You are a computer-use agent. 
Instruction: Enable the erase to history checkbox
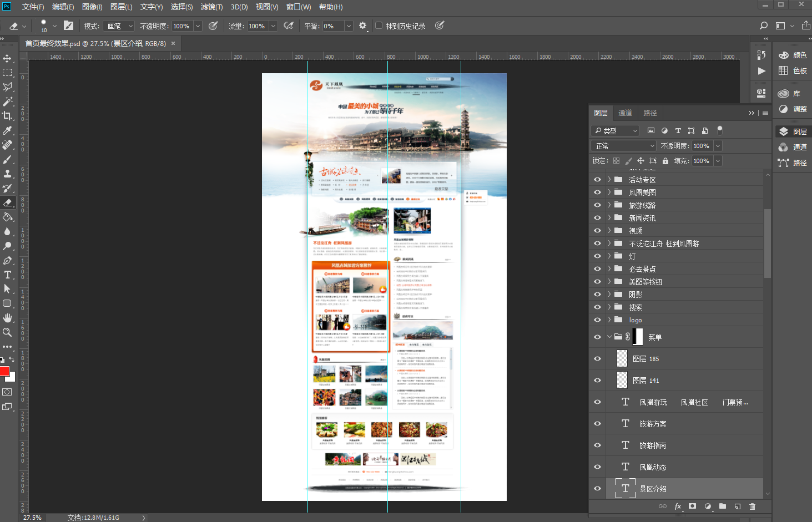tap(379, 26)
